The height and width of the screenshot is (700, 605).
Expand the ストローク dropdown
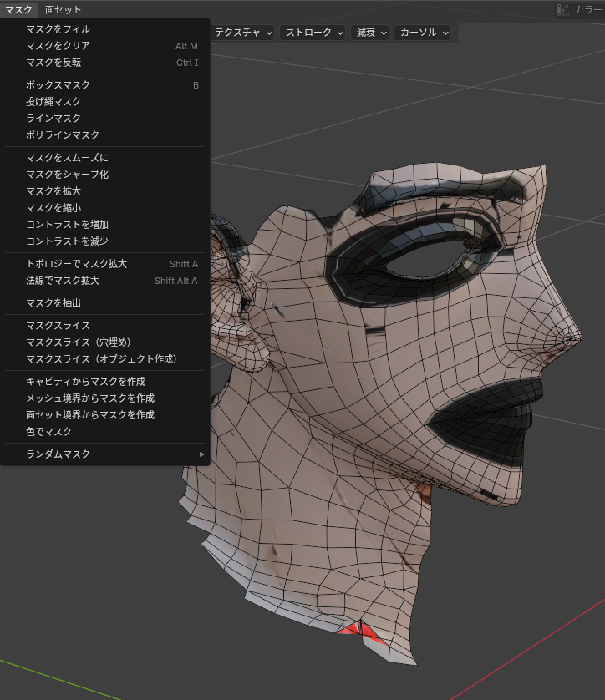click(314, 33)
